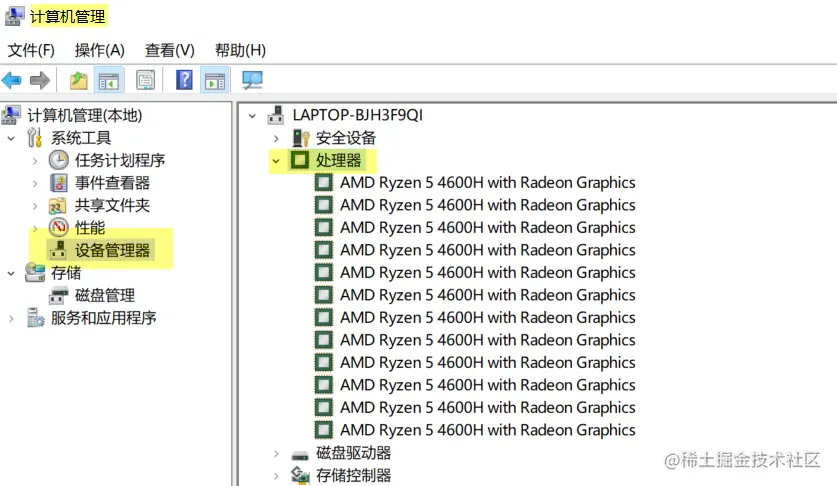Select the 磁盘驱动器 label
The image size is (837, 486).
353,453
